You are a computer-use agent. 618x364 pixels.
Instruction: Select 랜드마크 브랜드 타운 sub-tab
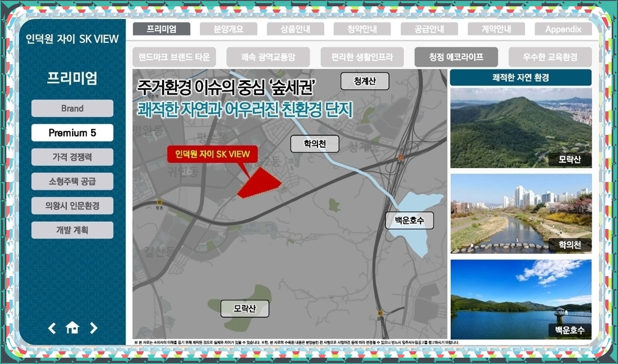174,57
